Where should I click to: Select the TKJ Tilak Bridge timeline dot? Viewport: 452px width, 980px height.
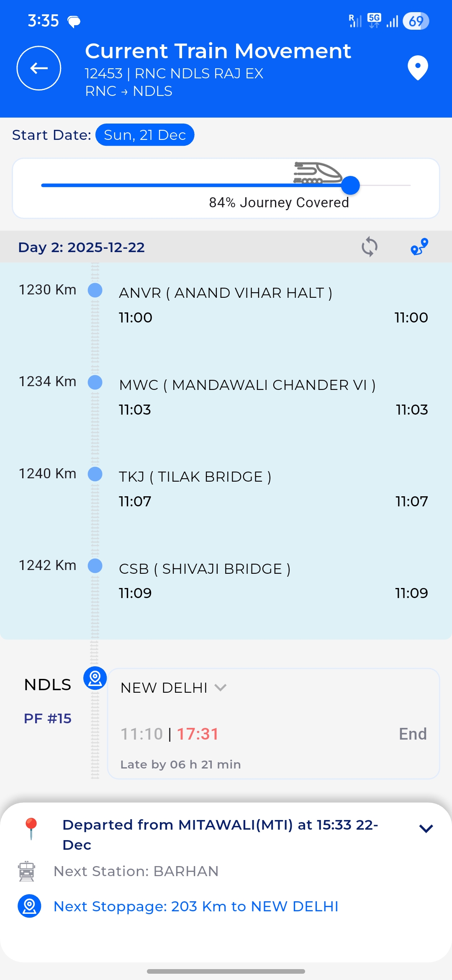[x=95, y=474]
